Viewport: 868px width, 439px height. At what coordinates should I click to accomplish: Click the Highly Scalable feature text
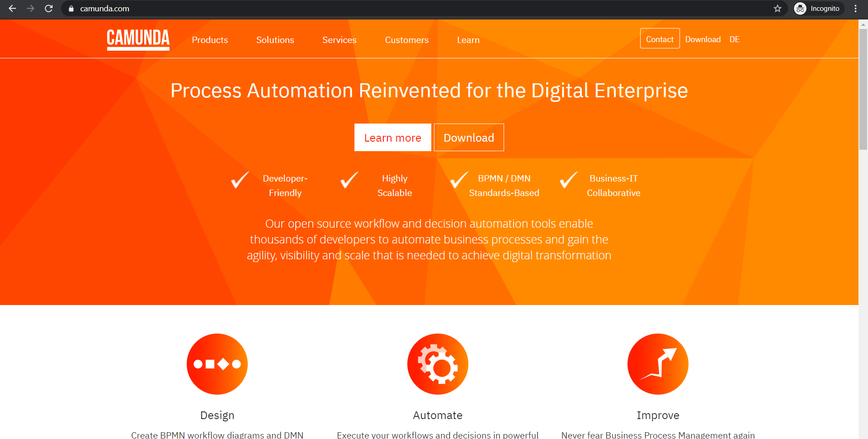[395, 186]
